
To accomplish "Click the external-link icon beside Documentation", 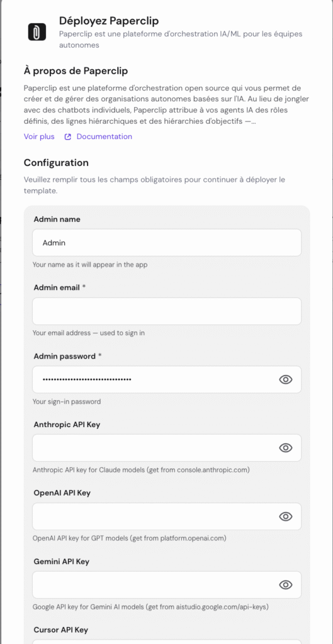I will click(x=68, y=136).
